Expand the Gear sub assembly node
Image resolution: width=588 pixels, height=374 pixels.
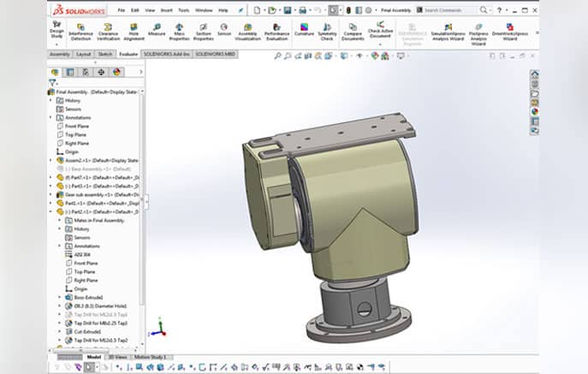tap(51, 194)
